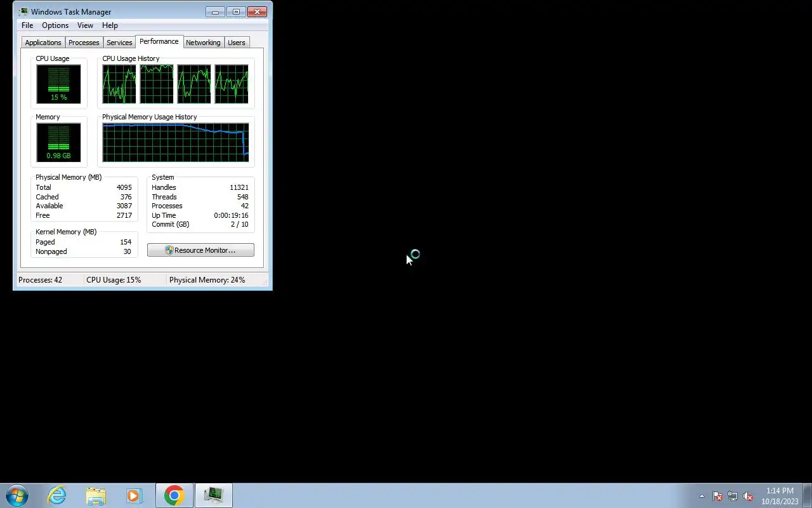Click status bar CPU Usage: 15%
The width and height of the screenshot is (812, 508).
pos(114,280)
